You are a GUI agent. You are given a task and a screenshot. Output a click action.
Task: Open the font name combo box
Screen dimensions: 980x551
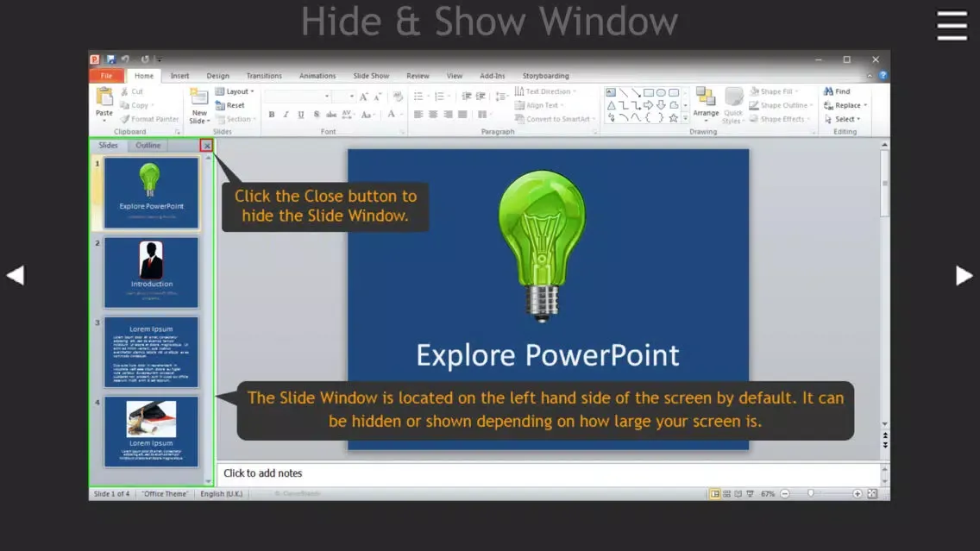[x=298, y=97]
